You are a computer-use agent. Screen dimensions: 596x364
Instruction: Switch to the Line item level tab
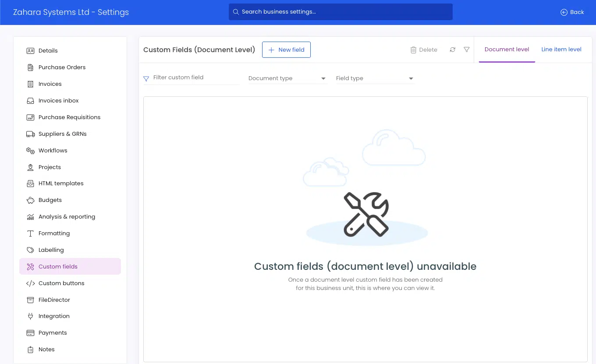[x=561, y=49]
